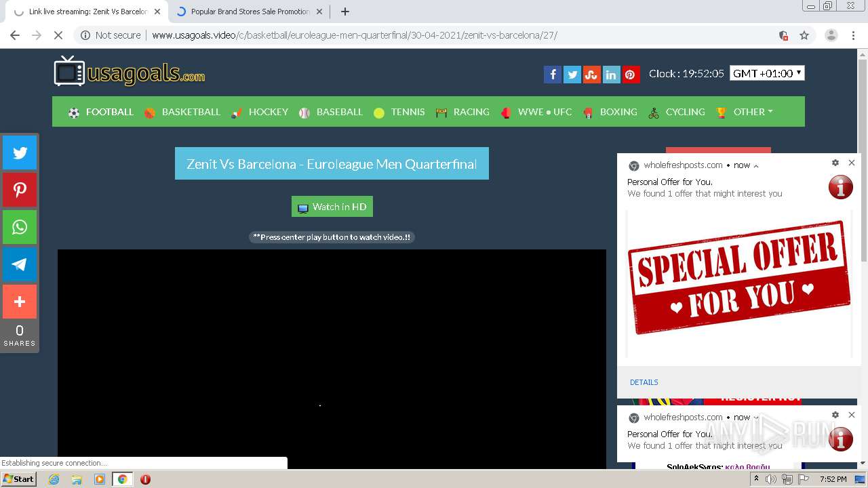Open the TENNIS menu item

pyautogui.click(x=399, y=112)
